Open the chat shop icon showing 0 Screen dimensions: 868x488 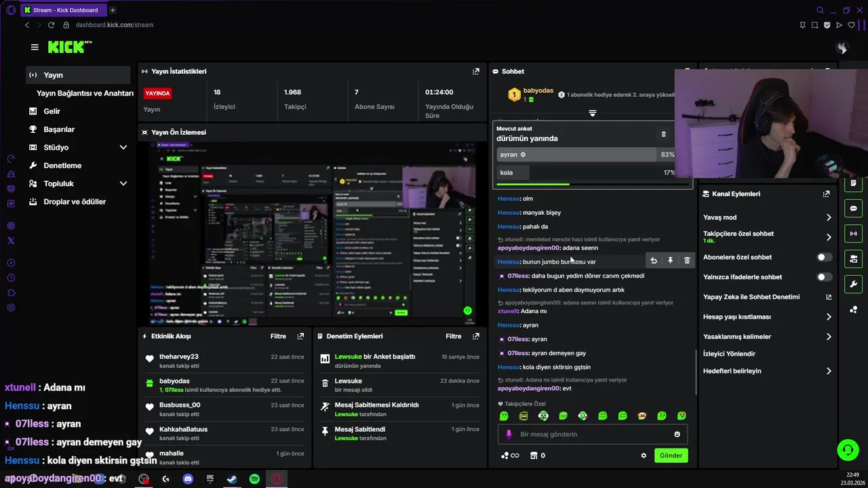[x=538, y=455]
